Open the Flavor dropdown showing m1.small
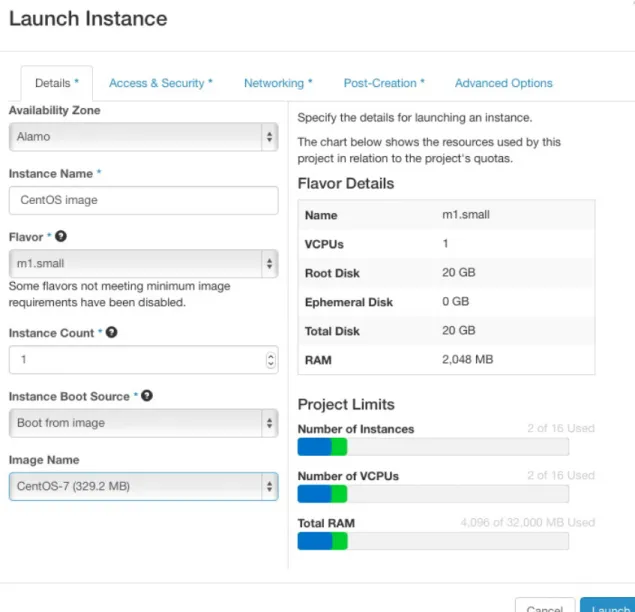 [x=143, y=264]
